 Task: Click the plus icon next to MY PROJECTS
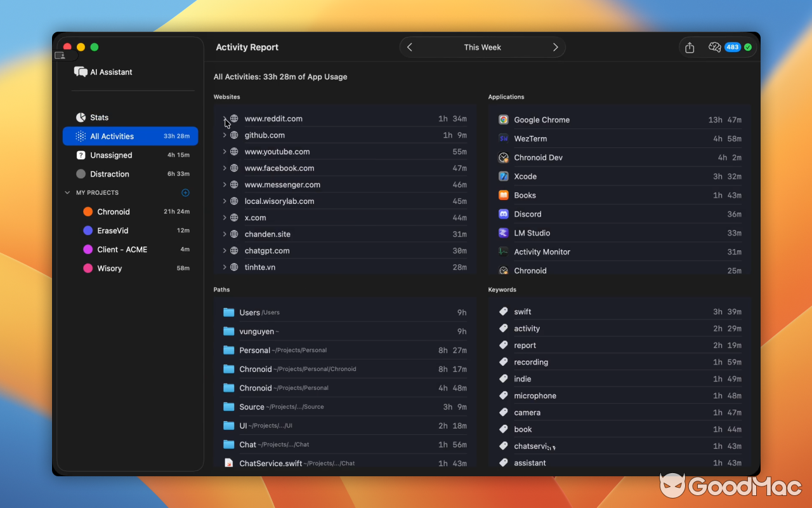pos(185,192)
